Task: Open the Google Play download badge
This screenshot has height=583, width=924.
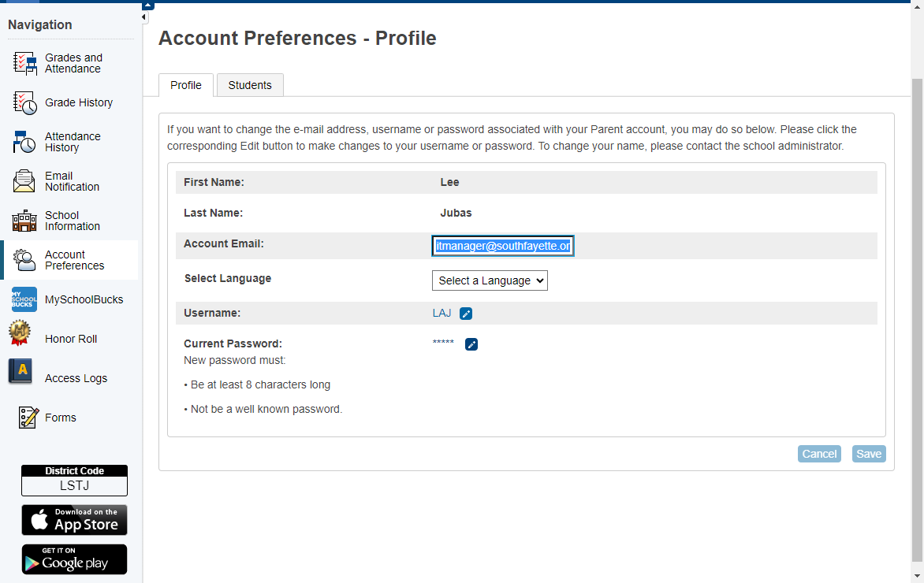Action: pyautogui.click(x=74, y=559)
